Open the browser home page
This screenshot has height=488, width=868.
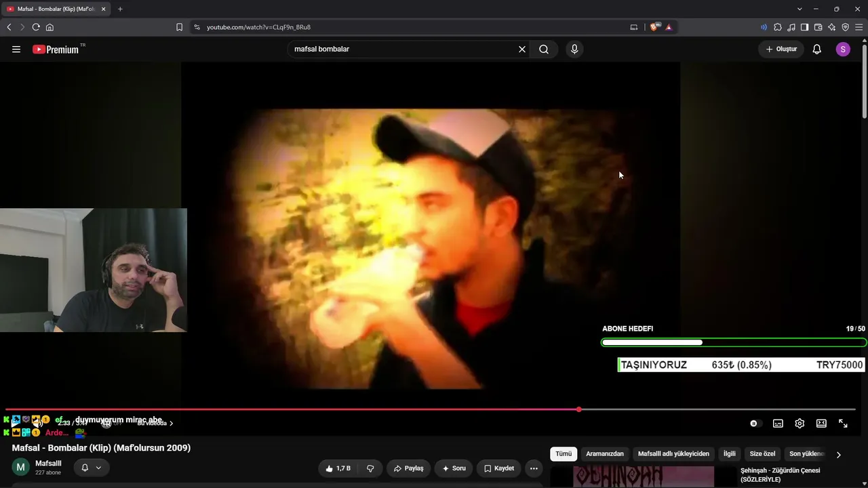click(50, 27)
